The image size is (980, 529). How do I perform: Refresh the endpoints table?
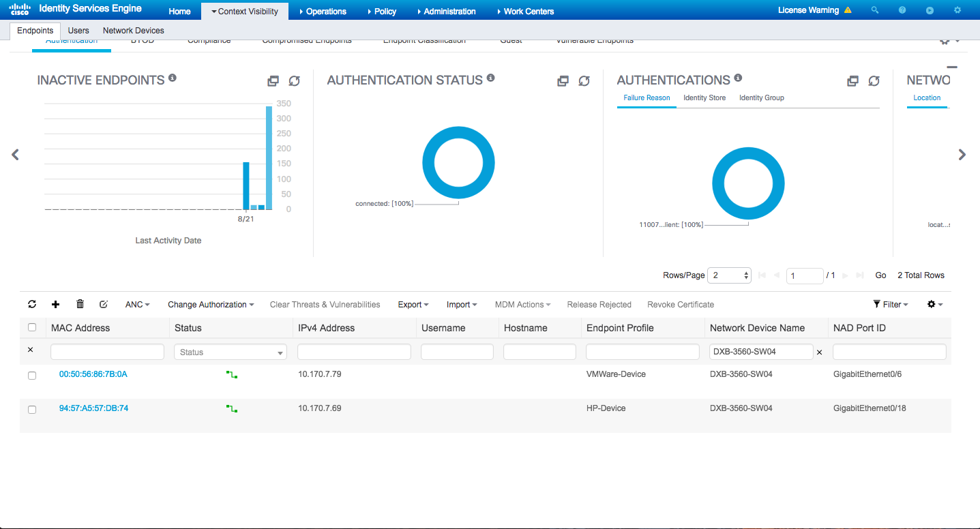(32, 304)
